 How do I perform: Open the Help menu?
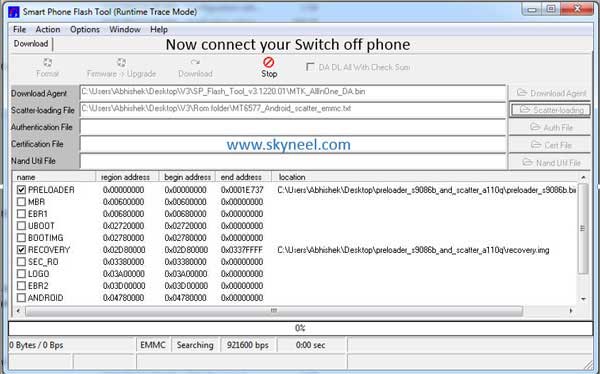(x=159, y=29)
